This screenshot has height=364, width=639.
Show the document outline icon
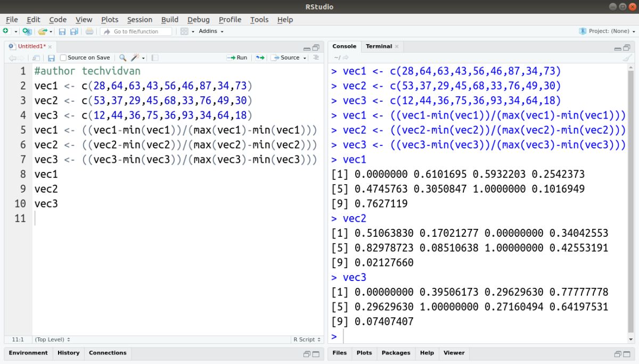click(x=316, y=57)
